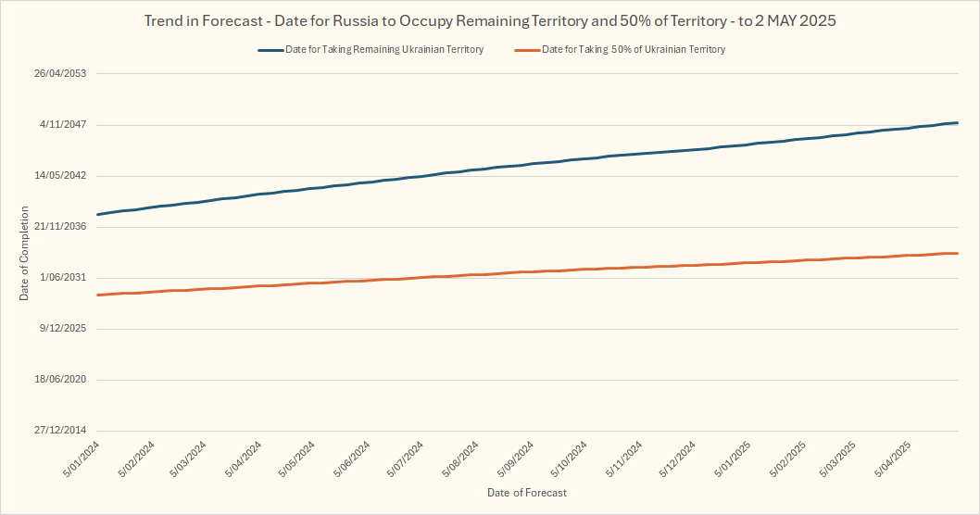Click the 1/06/2031 y-axis label

click(x=63, y=278)
